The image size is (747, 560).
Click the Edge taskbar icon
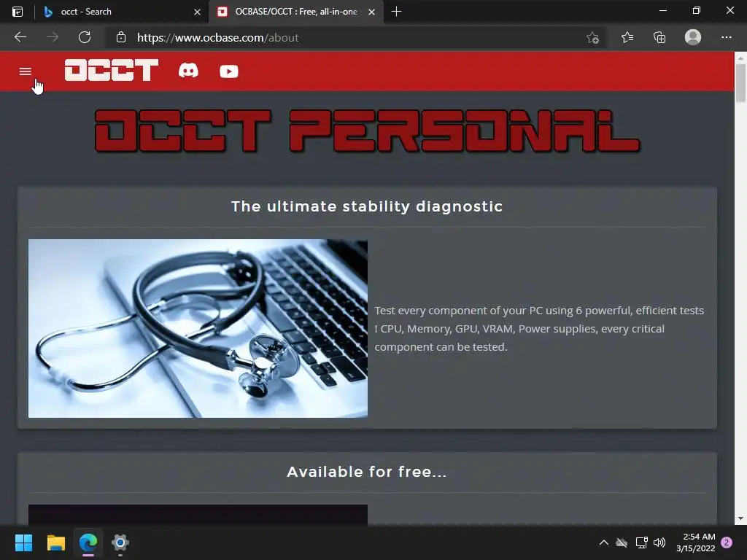[88, 542]
